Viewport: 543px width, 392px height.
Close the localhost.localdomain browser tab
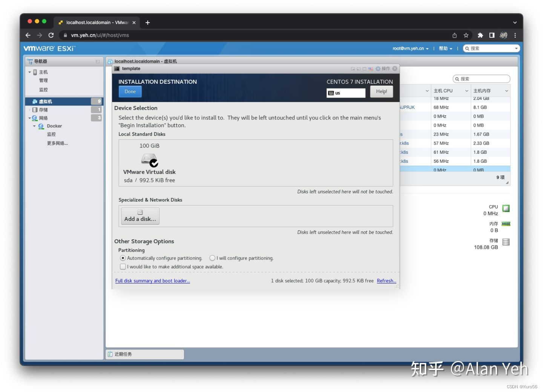pos(134,23)
